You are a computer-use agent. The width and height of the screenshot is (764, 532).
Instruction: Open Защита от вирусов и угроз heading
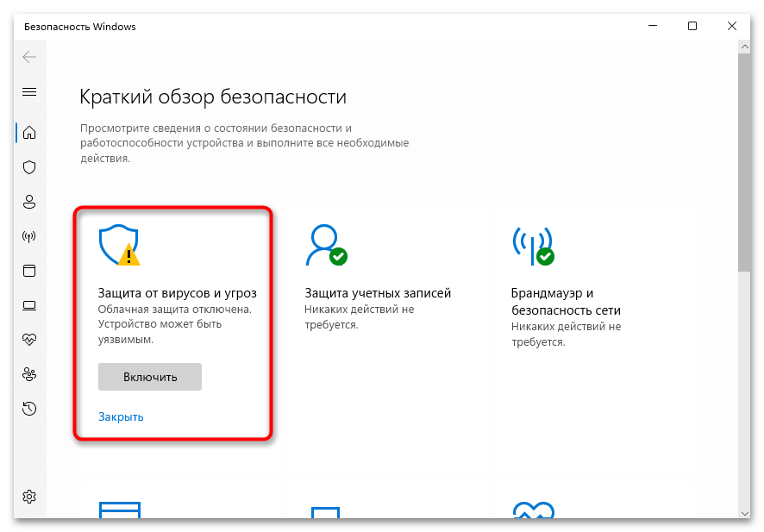(178, 293)
